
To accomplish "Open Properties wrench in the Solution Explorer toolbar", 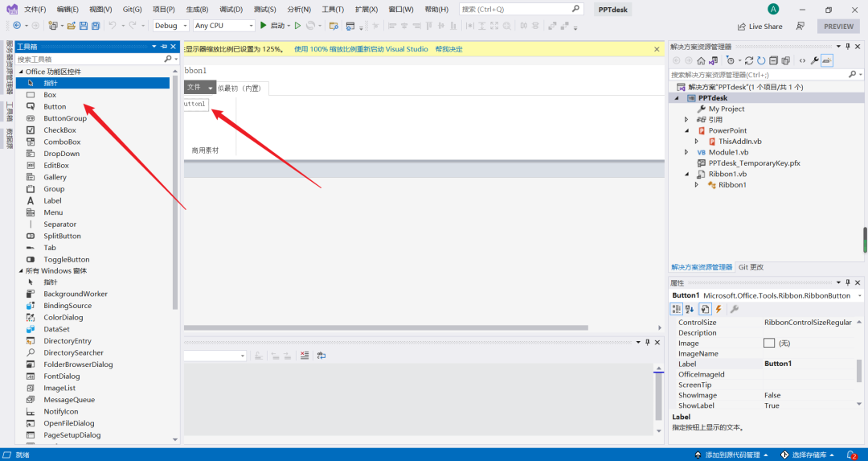I will pyautogui.click(x=814, y=61).
